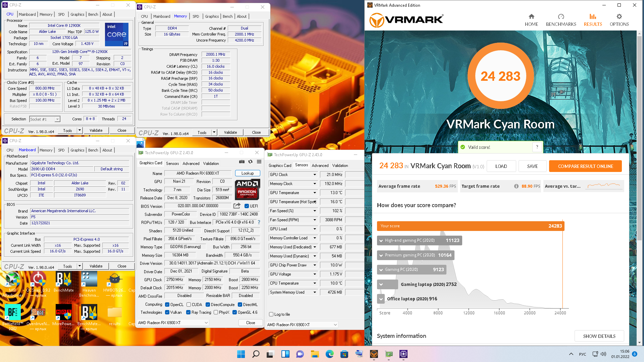Enable Log to file checkbox
644x362 pixels.
pyautogui.click(x=271, y=314)
